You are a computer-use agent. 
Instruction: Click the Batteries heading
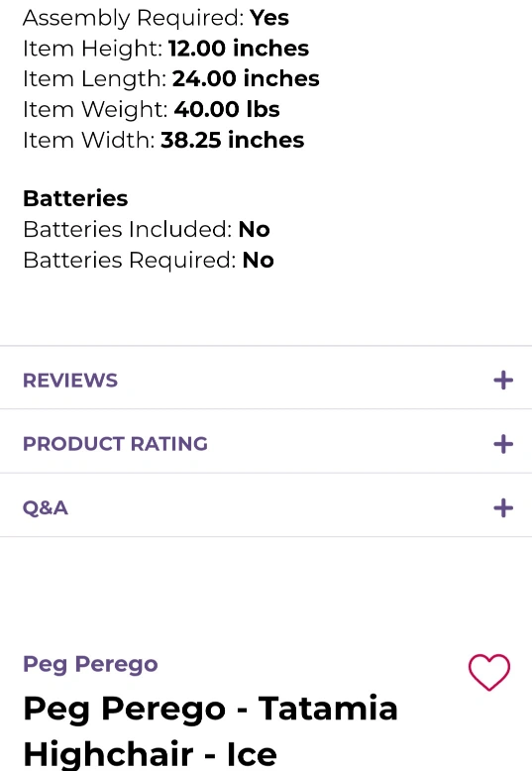pyautogui.click(x=75, y=198)
